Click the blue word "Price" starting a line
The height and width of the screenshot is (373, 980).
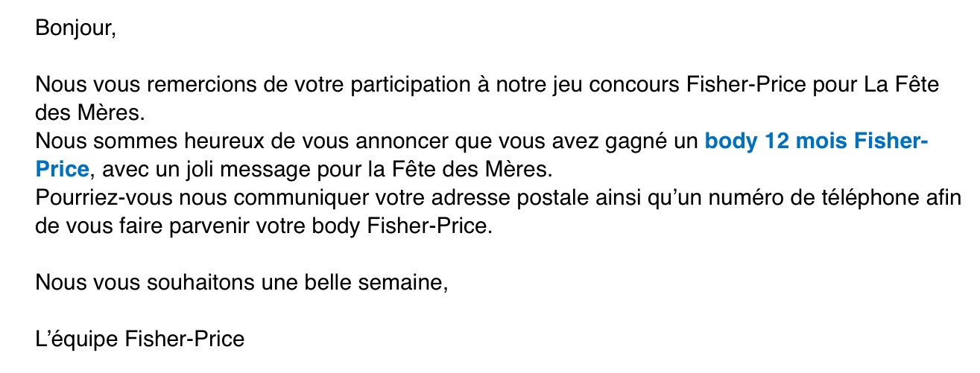coord(63,170)
